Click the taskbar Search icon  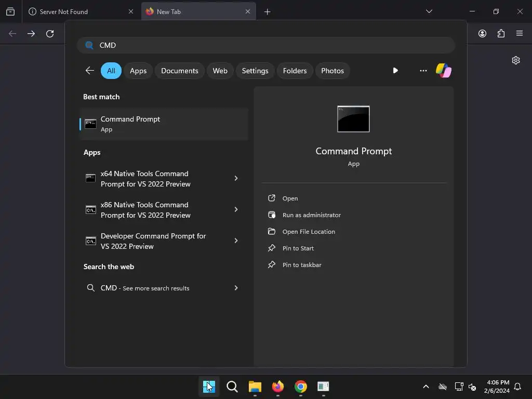pyautogui.click(x=232, y=387)
